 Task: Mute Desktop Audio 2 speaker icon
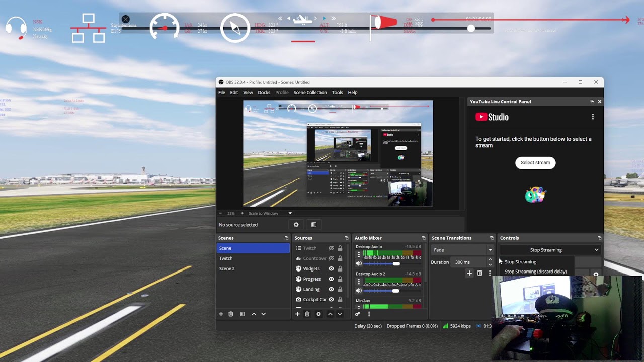tap(359, 291)
